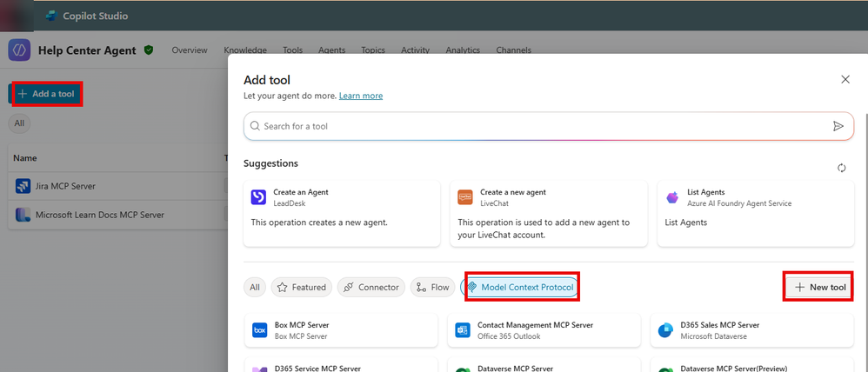The width and height of the screenshot is (868, 372).
Task: Select the Connector filter chip
Action: click(371, 288)
